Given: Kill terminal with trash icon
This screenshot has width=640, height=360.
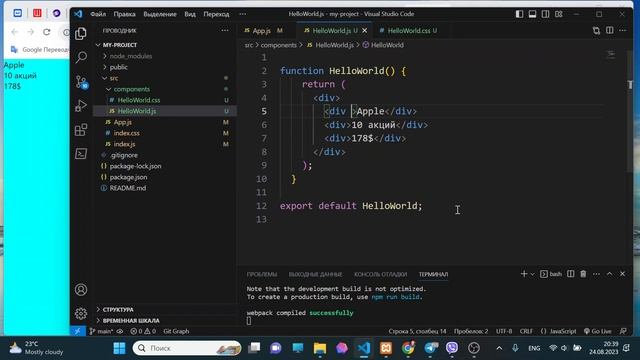Looking at the screenshot, I should [583, 274].
